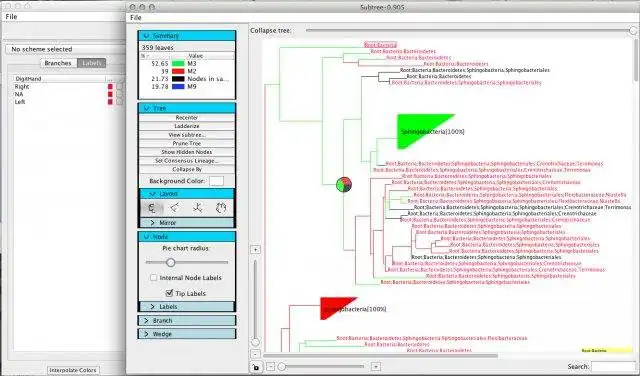The image size is (640, 376).
Task: Collapse the Summary panel header
Action: coord(187,36)
